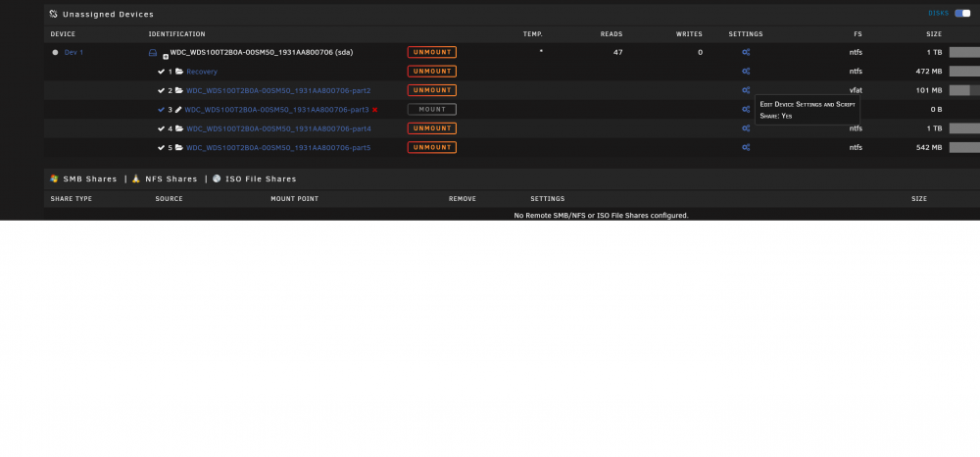Click the vfat filesystem label

(x=856, y=90)
